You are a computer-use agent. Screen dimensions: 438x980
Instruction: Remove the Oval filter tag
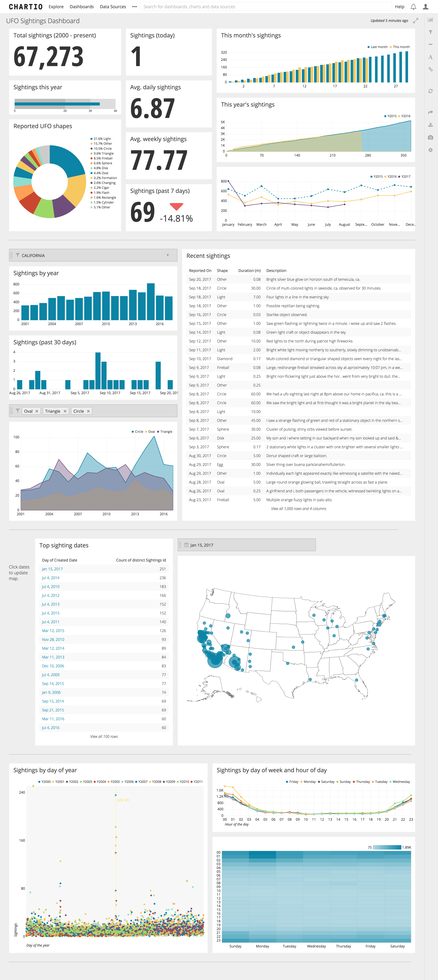tap(37, 411)
